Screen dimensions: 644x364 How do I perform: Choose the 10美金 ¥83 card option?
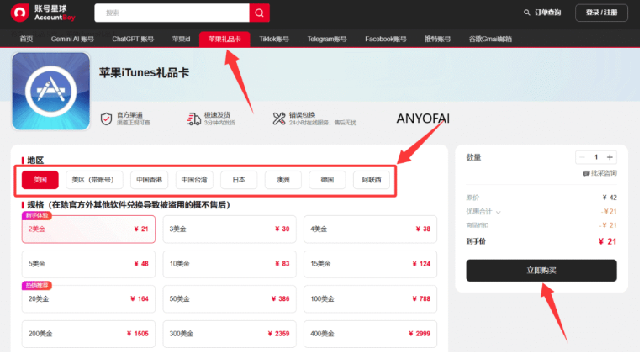tap(230, 264)
